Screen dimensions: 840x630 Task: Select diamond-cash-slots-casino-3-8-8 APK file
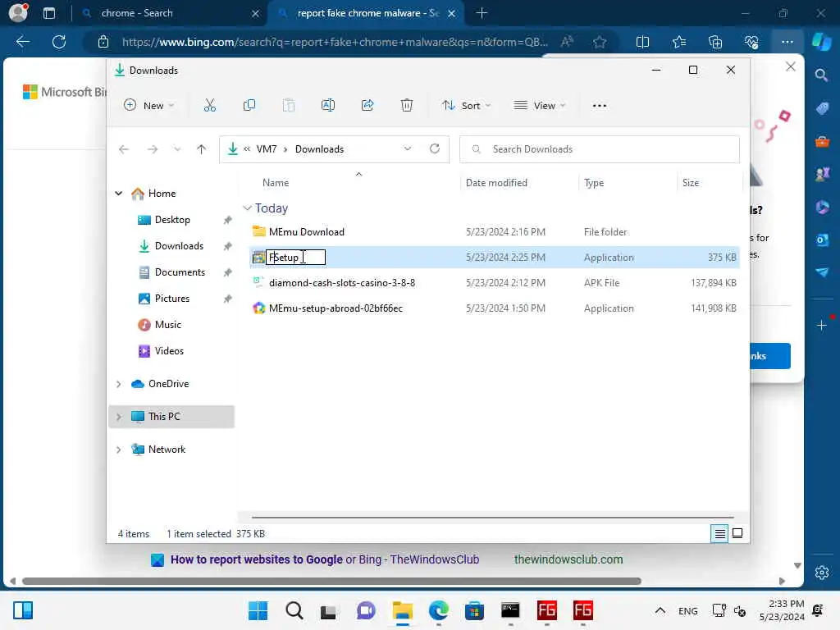(x=342, y=283)
